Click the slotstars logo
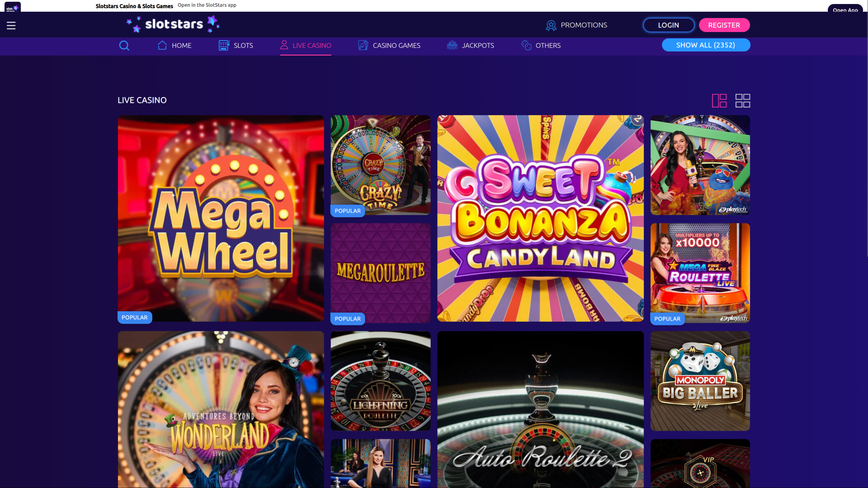The image size is (868, 488). (x=173, y=24)
